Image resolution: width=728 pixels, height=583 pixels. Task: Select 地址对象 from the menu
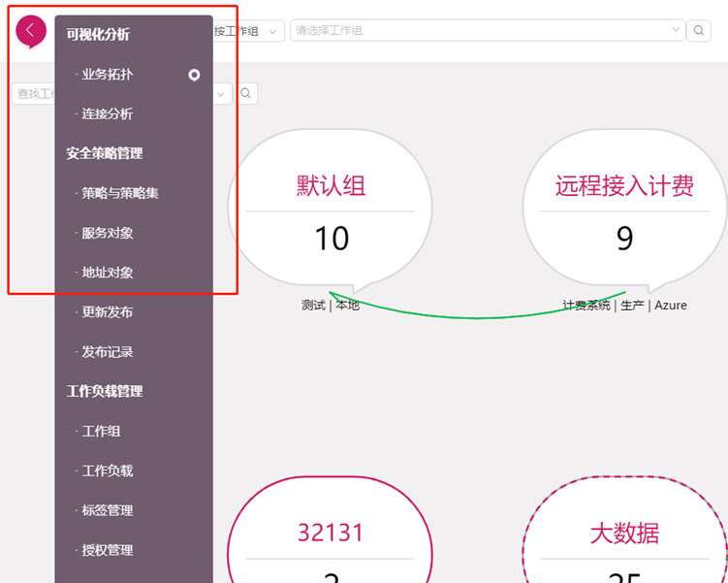[x=108, y=273]
